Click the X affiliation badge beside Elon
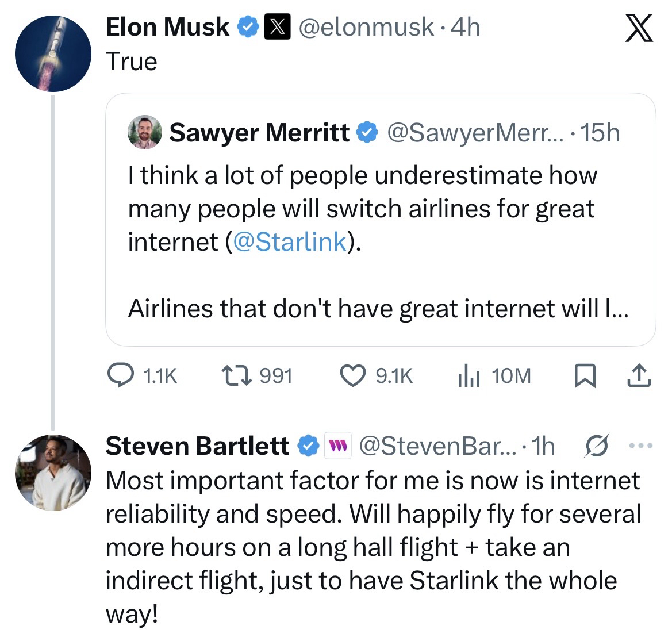 275,27
